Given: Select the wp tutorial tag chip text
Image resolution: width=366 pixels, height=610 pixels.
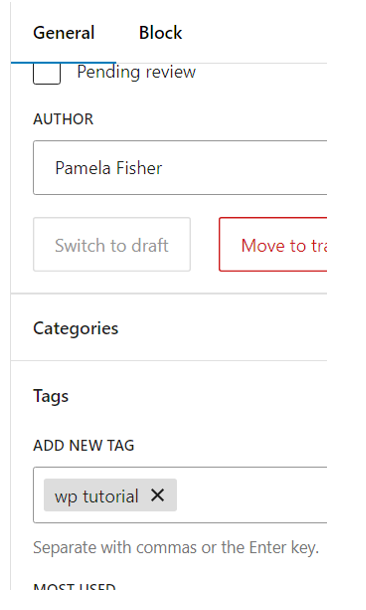Looking at the screenshot, I should click(96, 496).
